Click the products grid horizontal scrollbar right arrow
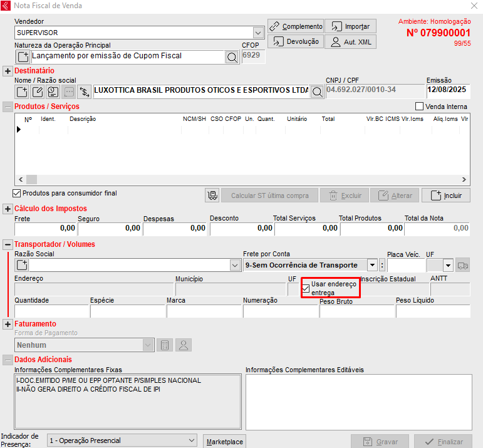This screenshot has width=483, height=448. click(464, 179)
